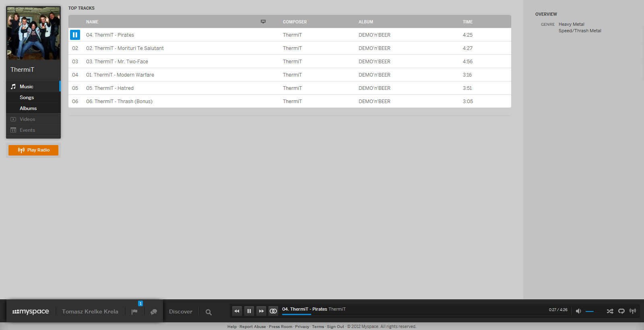Mute the player volume speaker icon

point(578,311)
